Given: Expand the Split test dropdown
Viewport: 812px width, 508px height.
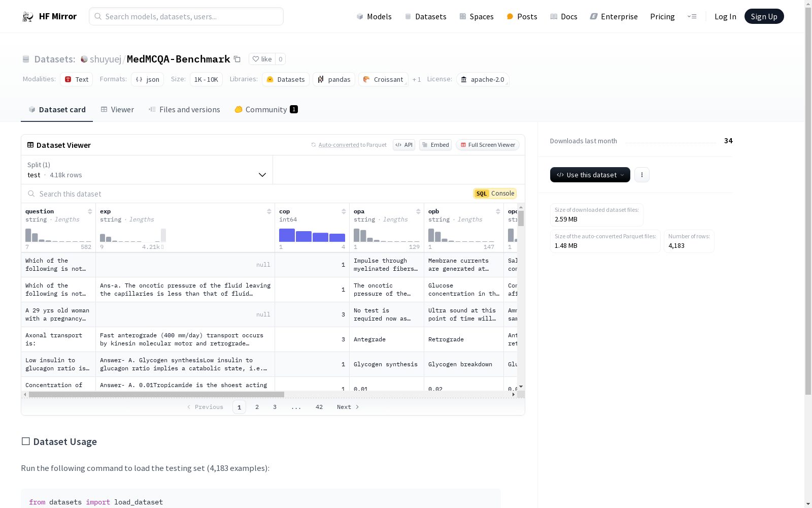Looking at the screenshot, I should point(147,170).
